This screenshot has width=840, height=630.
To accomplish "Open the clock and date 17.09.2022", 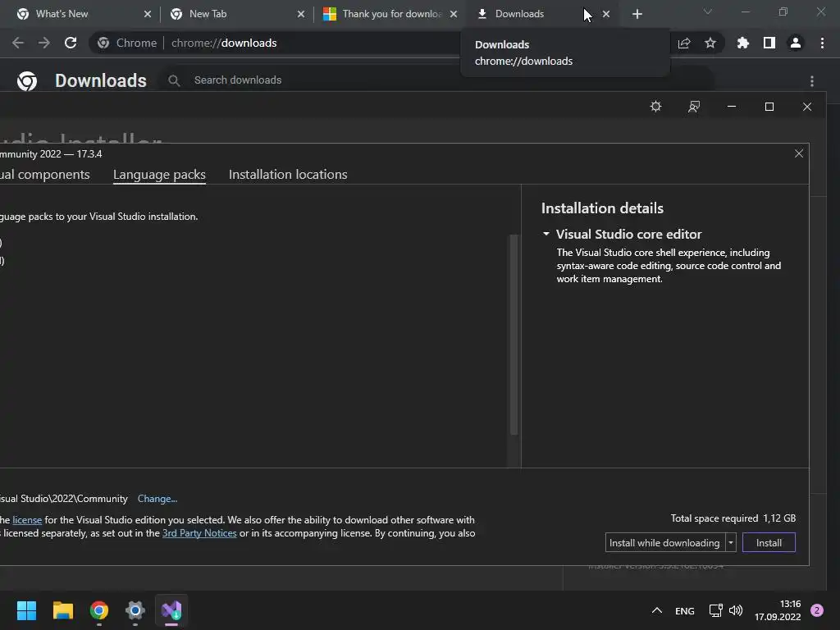I will (x=778, y=610).
